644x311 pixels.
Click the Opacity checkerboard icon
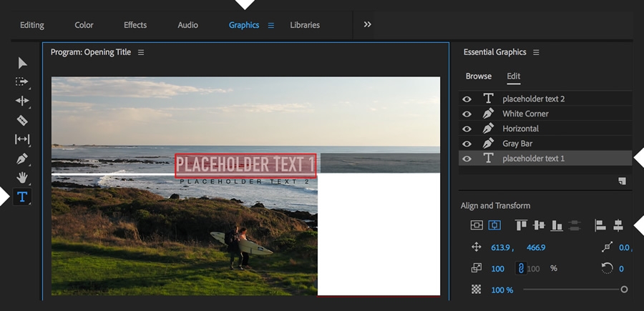tap(476, 290)
